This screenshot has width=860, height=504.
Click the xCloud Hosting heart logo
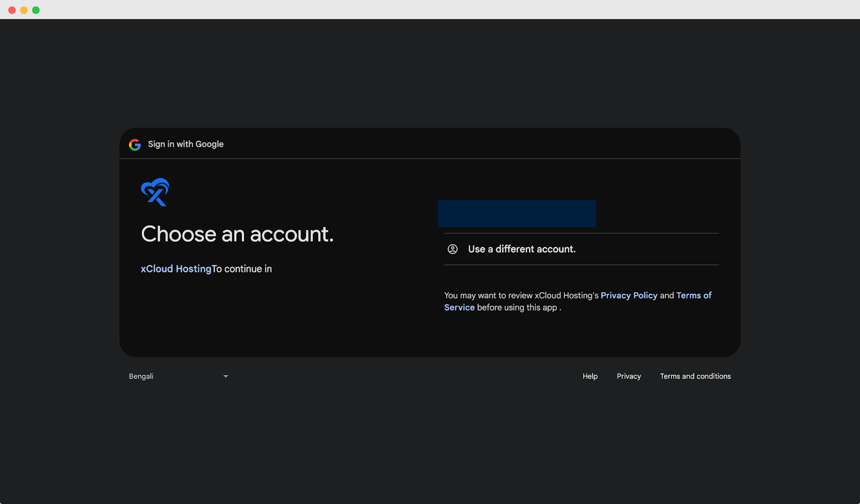(x=155, y=192)
